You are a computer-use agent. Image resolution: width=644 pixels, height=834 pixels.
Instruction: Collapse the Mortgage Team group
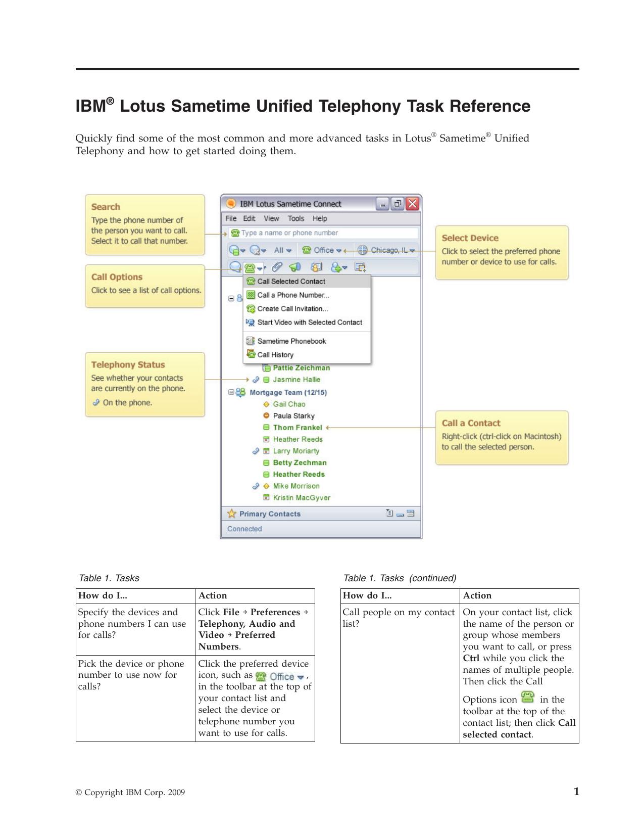(231, 392)
